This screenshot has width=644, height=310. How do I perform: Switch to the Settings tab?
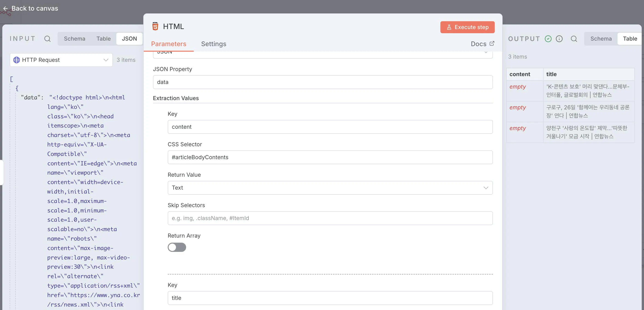[x=214, y=44]
